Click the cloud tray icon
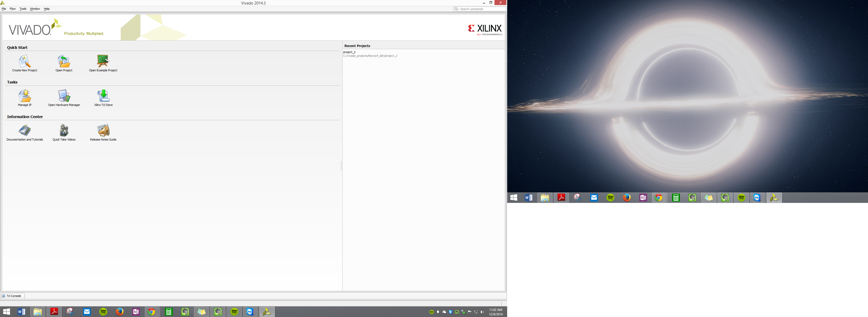This screenshot has height=317, width=868. point(444,312)
